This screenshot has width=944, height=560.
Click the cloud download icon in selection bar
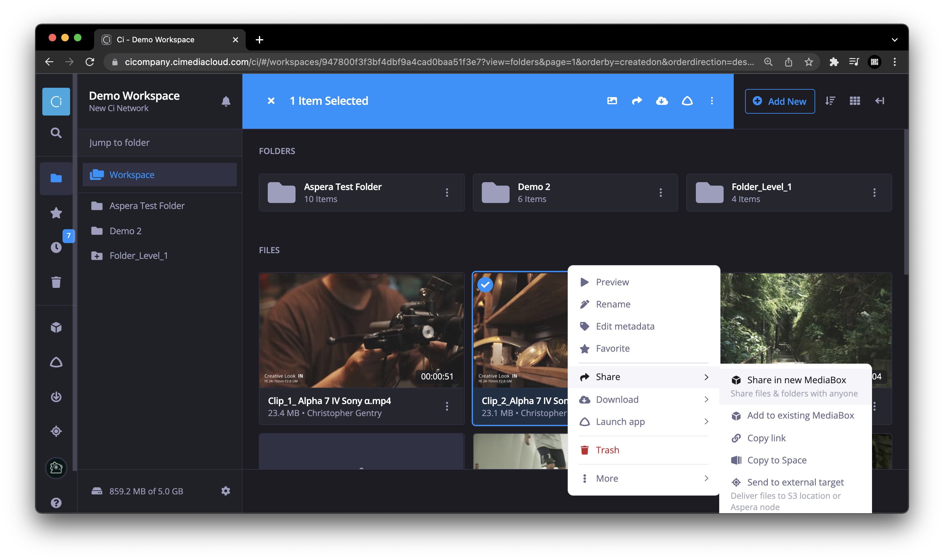pos(662,101)
